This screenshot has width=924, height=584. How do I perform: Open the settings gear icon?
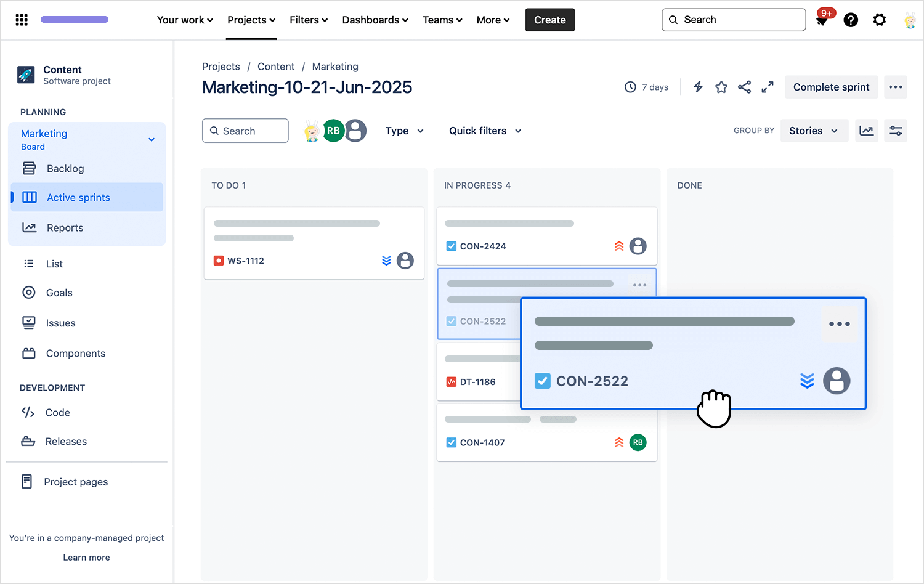[x=880, y=20]
